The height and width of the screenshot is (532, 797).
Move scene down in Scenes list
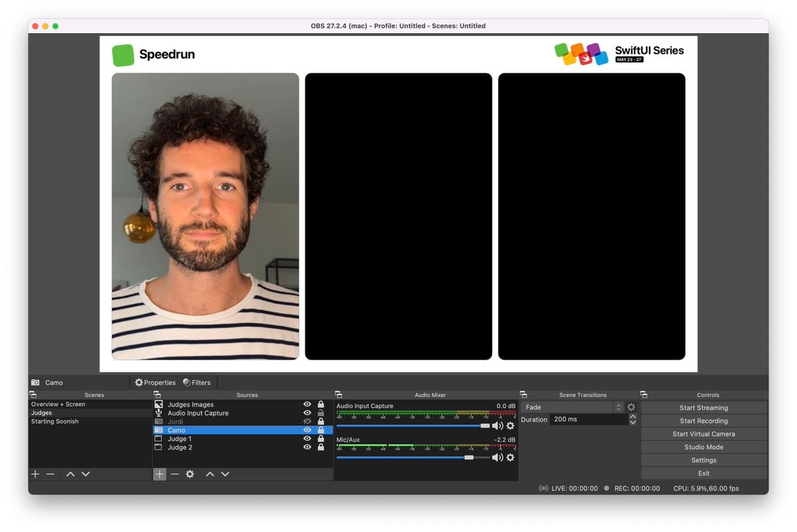pyautogui.click(x=86, y=474)
